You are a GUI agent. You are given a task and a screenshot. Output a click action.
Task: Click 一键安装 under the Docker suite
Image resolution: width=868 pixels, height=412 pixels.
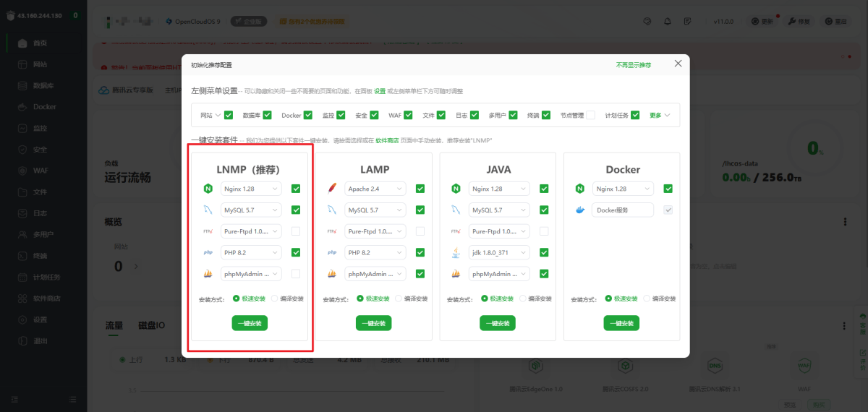[x=621, y=323]
